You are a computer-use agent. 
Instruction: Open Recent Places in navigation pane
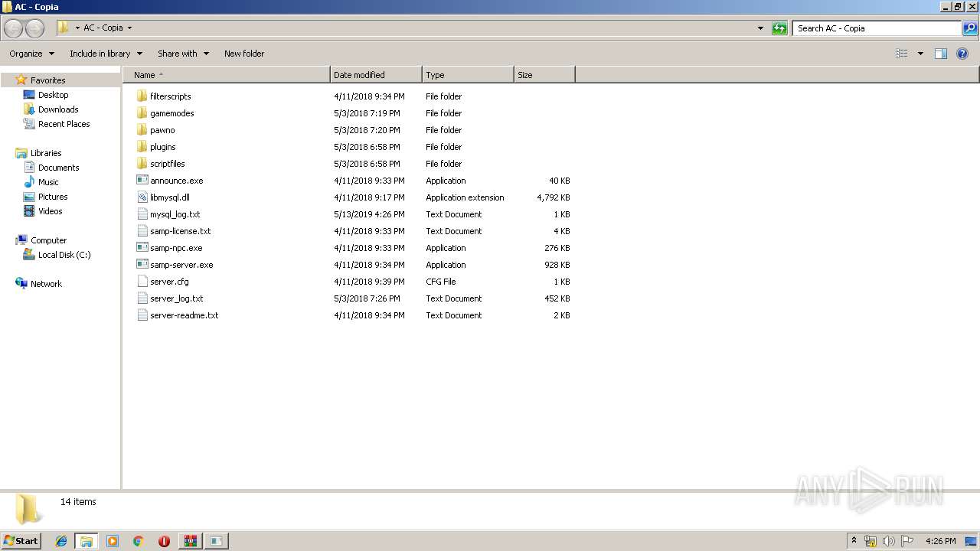point(64,124)
